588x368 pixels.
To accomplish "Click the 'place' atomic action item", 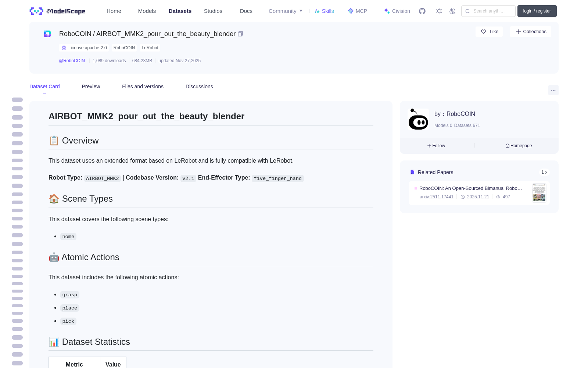I will click(x=70, y=308).
